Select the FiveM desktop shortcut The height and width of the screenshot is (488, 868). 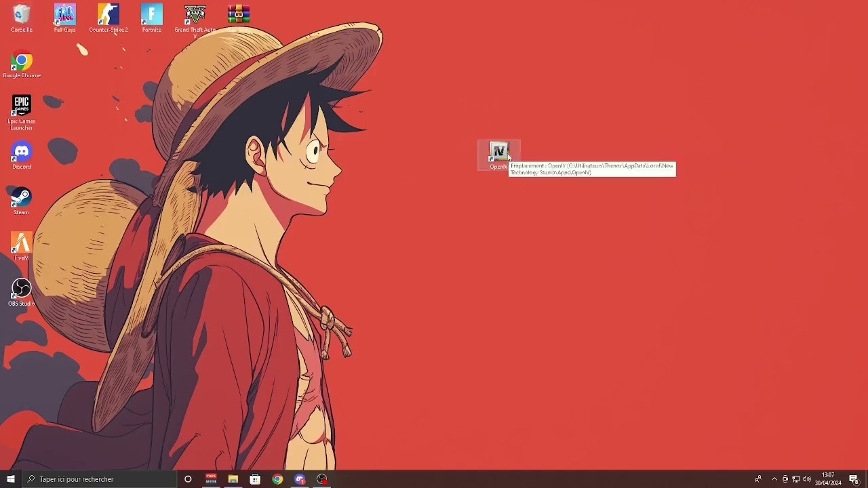(x=22, y=247)
